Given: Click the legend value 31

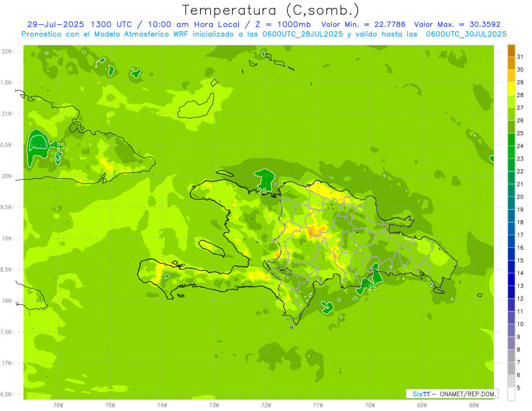Looking at the screenshot, I should click(x=520, y=57).
